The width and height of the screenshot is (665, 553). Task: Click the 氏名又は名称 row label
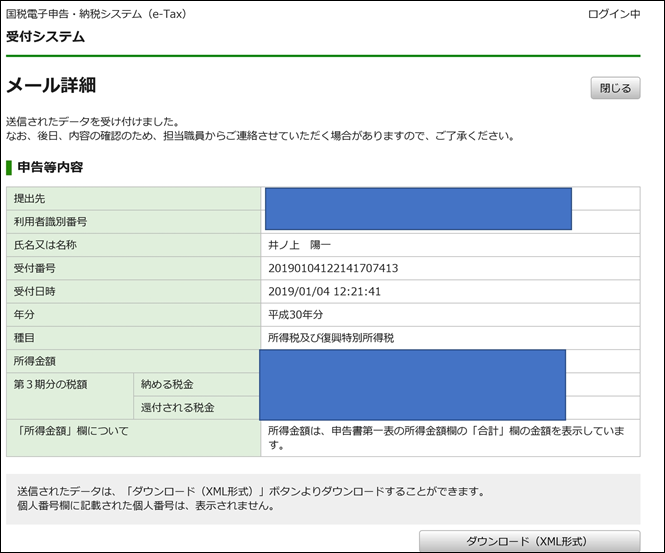click(x=45, y=245)
